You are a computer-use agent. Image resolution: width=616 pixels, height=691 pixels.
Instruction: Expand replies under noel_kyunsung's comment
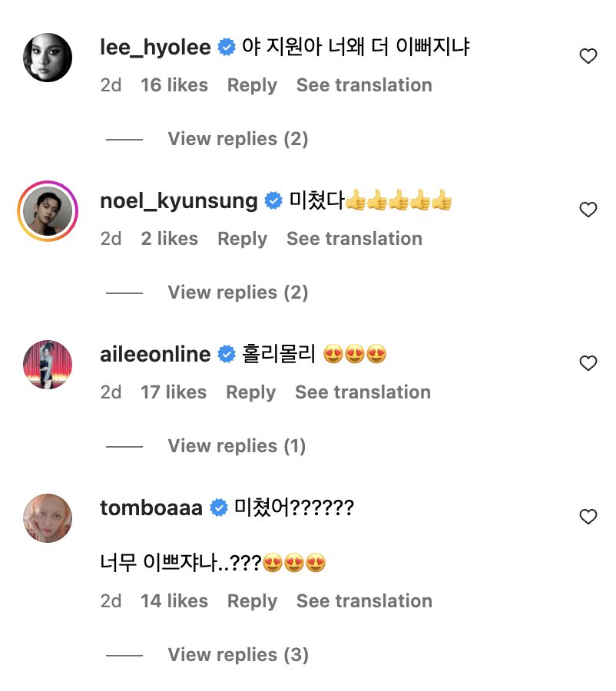237,293
